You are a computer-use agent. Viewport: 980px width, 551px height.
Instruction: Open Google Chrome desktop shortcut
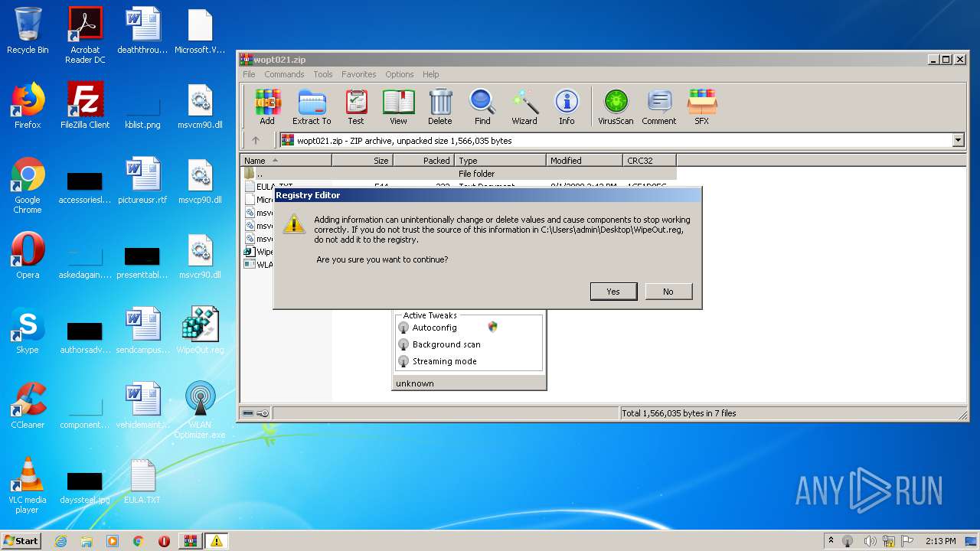(x=28, y=185)
